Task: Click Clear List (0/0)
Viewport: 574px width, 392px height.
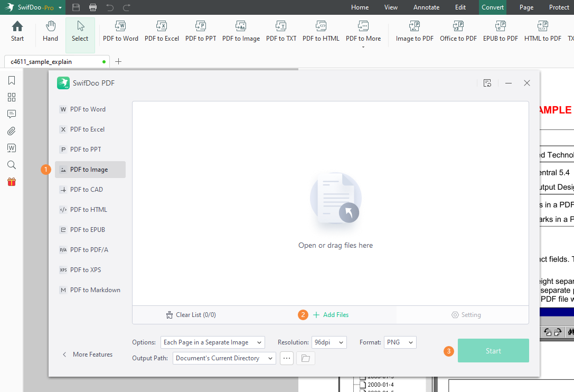Action: tap(191, 315)
